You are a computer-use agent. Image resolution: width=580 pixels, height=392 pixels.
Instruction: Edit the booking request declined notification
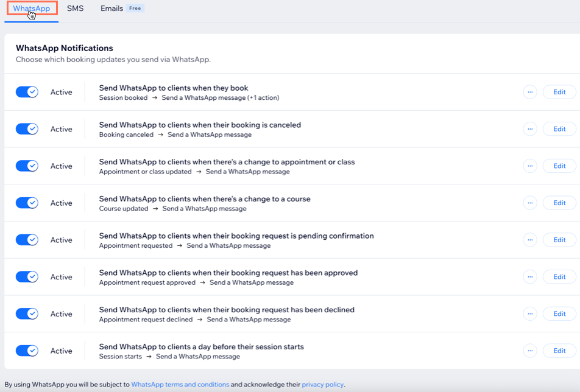(x=559, y=314)
